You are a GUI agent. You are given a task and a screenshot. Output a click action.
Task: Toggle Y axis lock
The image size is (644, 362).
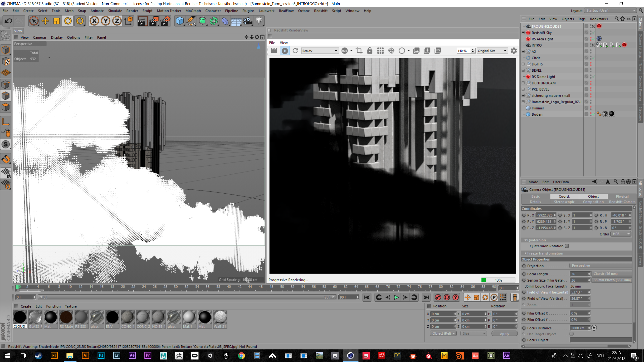106,21
